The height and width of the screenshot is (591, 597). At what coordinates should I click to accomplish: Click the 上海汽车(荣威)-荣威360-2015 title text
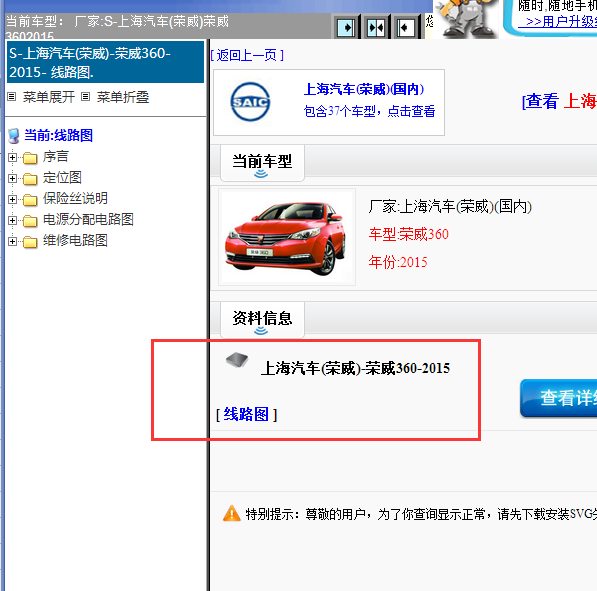coord(355,368)
